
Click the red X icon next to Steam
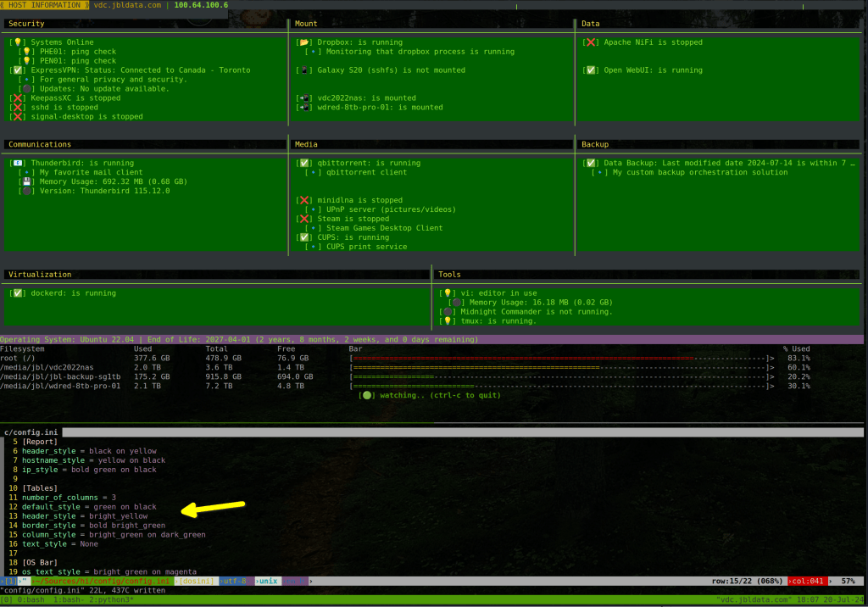[x=303, y=219]
